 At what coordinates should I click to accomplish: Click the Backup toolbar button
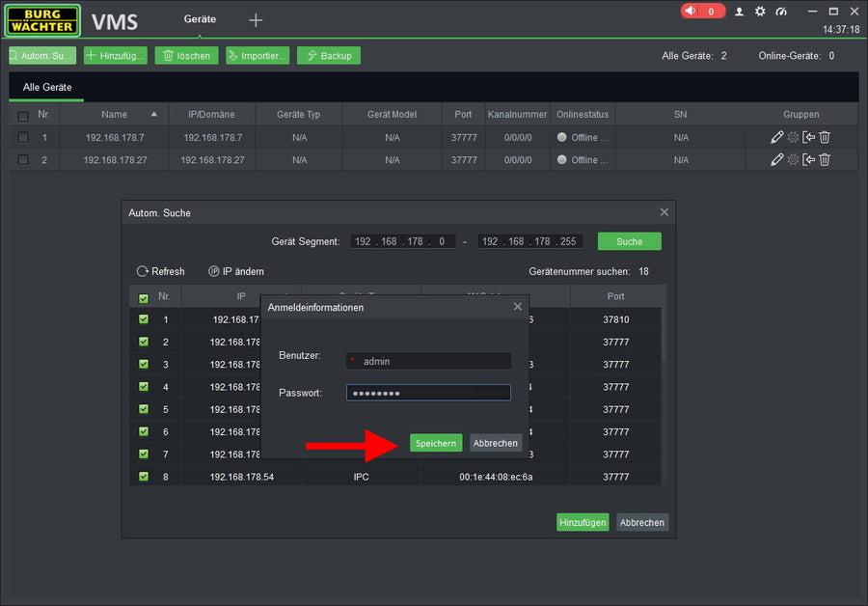point(328,56)
